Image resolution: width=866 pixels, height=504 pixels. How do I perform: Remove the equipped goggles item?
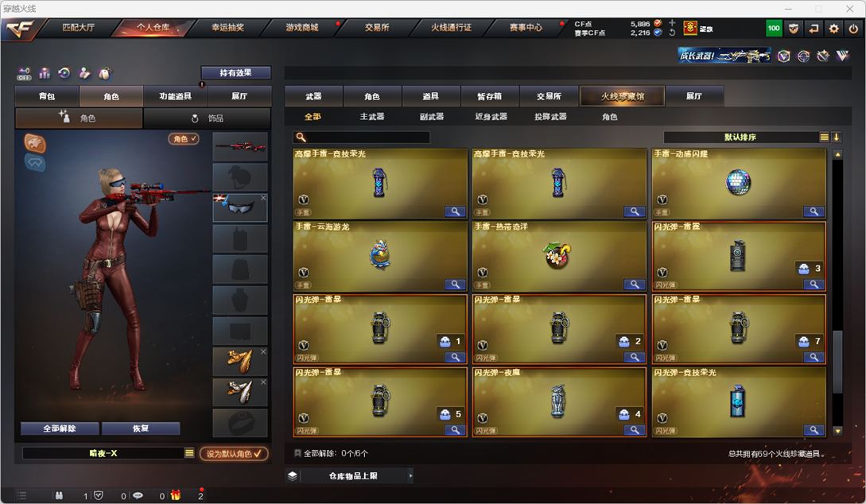(263, 198)
